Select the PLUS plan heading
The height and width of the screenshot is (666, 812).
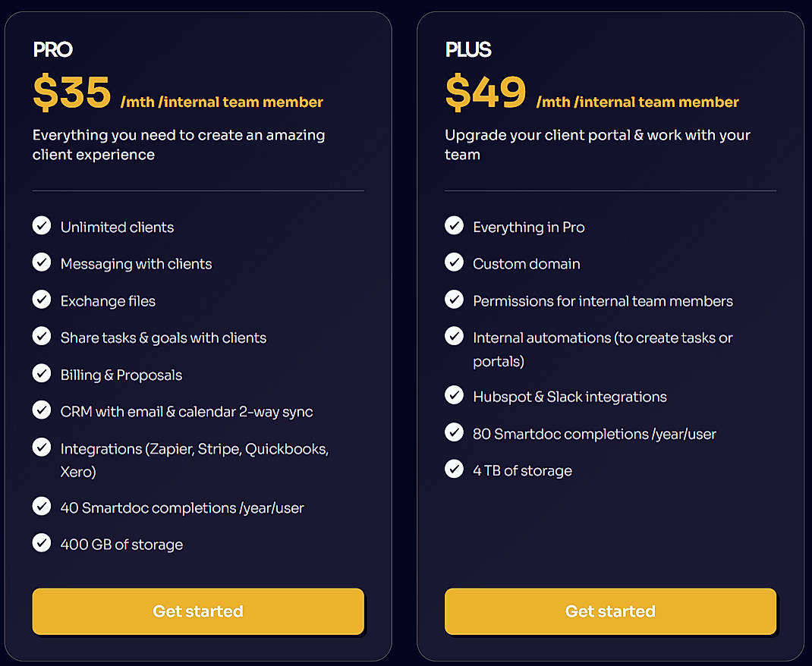[x=468, y=49]
